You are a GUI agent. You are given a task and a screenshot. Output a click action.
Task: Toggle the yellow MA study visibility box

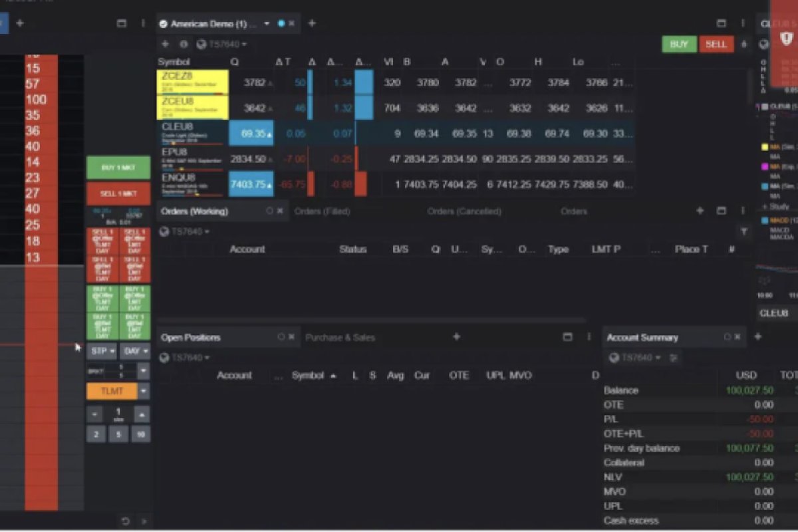(765, 147)
